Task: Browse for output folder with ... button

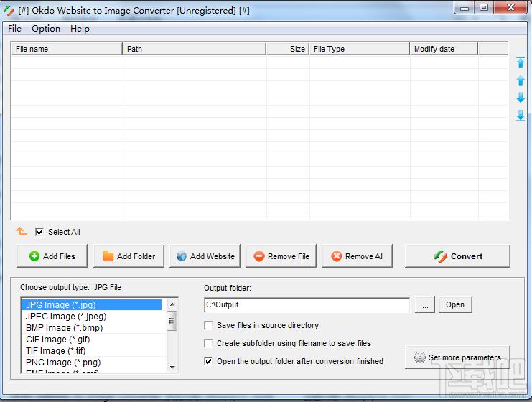Action: tap(425, 304)
